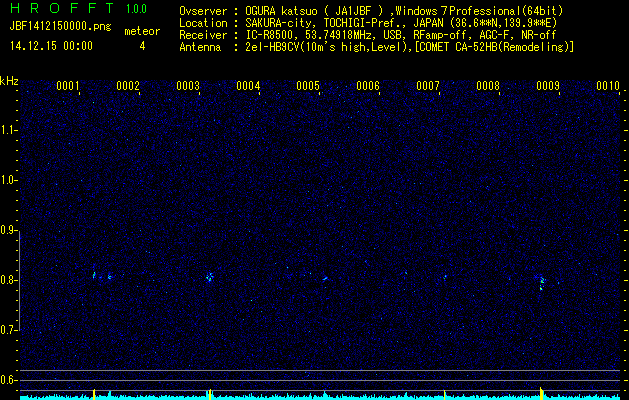Click the filename JBF1412150000.png
This screenshot has width=629, height=400.
pos(60,27)
